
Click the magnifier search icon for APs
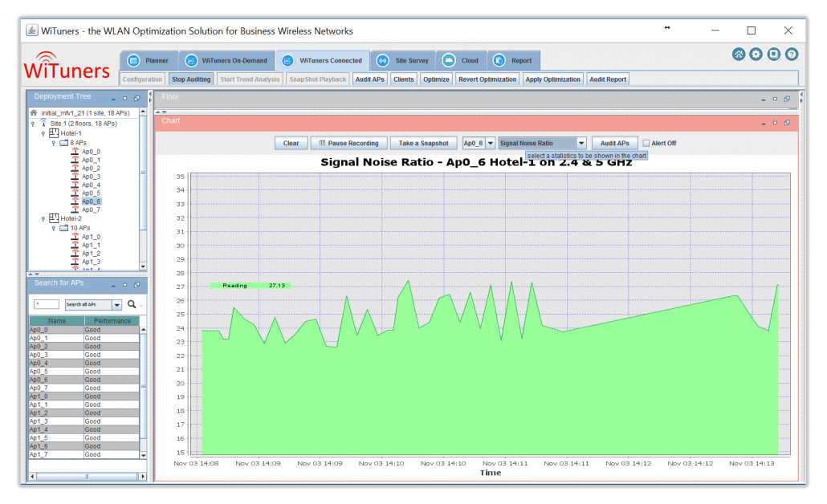[132, 304]
